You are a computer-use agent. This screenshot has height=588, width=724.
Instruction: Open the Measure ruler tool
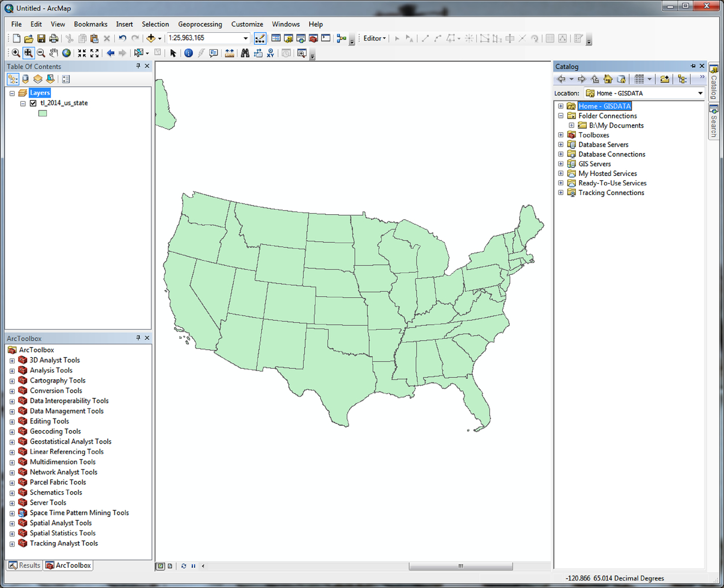(x=229, y=53)
